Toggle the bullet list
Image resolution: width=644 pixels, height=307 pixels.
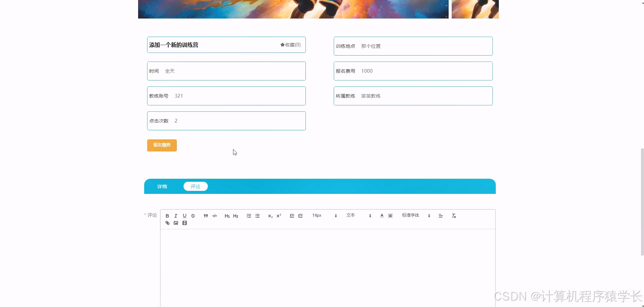pos(257,216)
